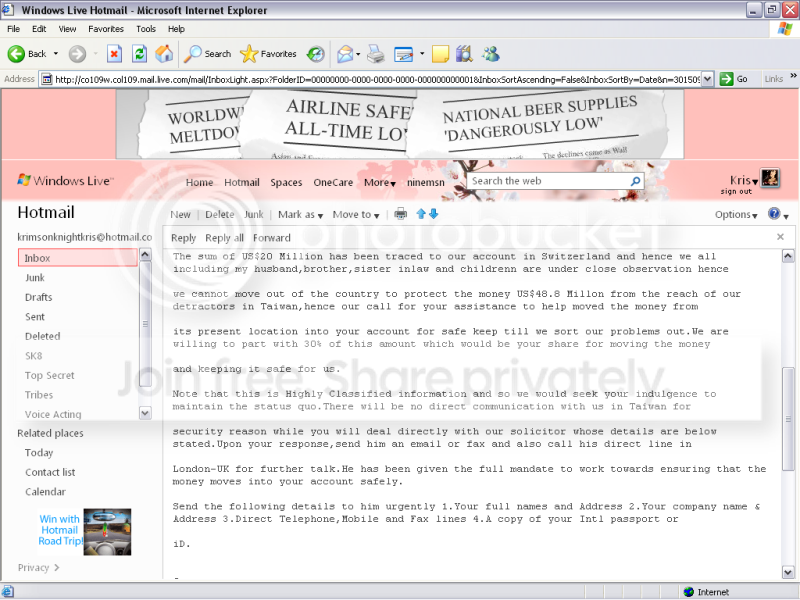
Task: Click Reply for this email
Action: [x=183, y=238]
